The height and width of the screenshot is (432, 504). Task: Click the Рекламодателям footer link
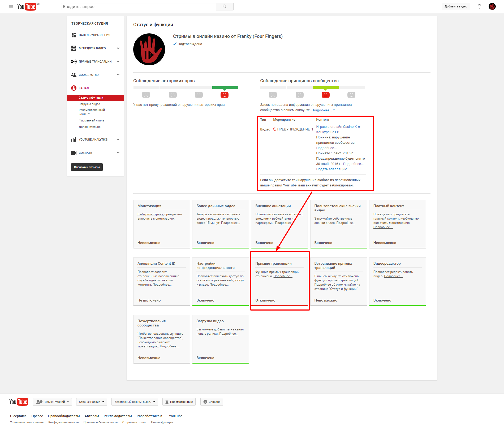click(x=118, y=416)
